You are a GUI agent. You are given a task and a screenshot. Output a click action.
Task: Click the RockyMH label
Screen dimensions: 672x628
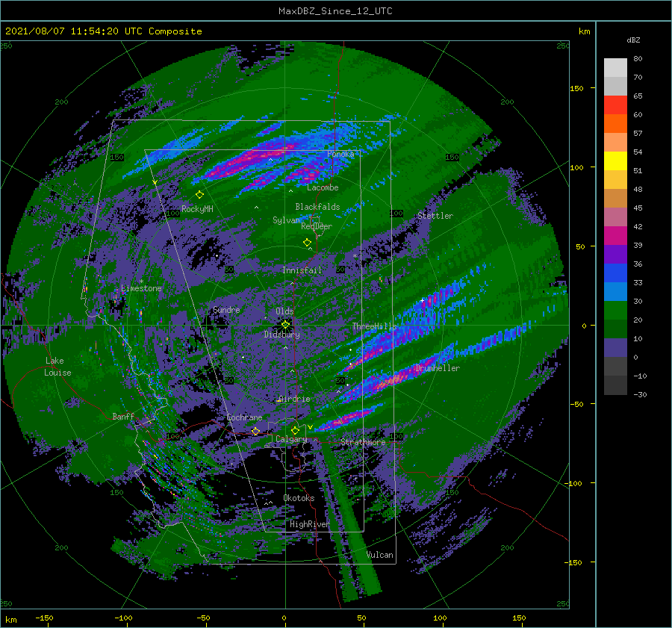tap(197, 209)
